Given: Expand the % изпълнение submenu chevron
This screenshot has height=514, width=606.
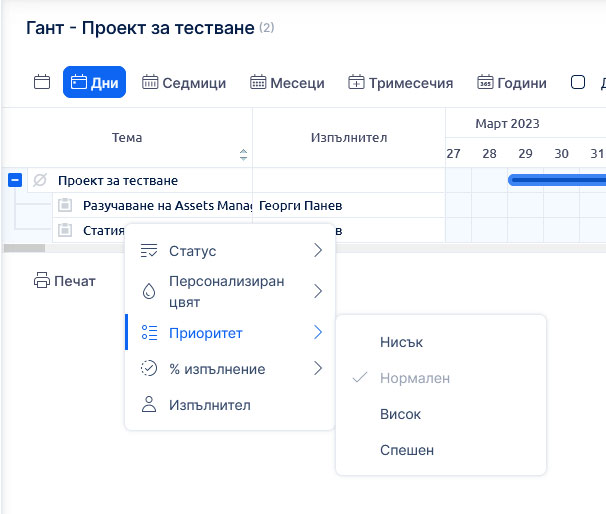Looking at the screenshot, I should [x=318, y=368].
